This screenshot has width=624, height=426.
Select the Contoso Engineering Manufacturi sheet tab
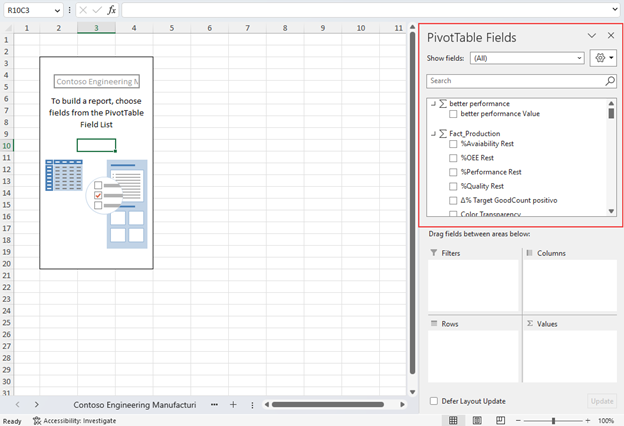[135, 405]
